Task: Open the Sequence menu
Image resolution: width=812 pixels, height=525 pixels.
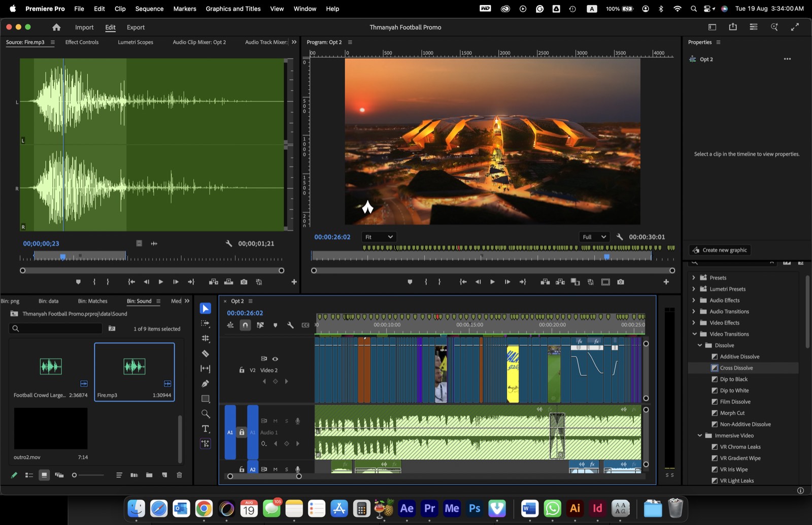Action: [x=149, y=9]
